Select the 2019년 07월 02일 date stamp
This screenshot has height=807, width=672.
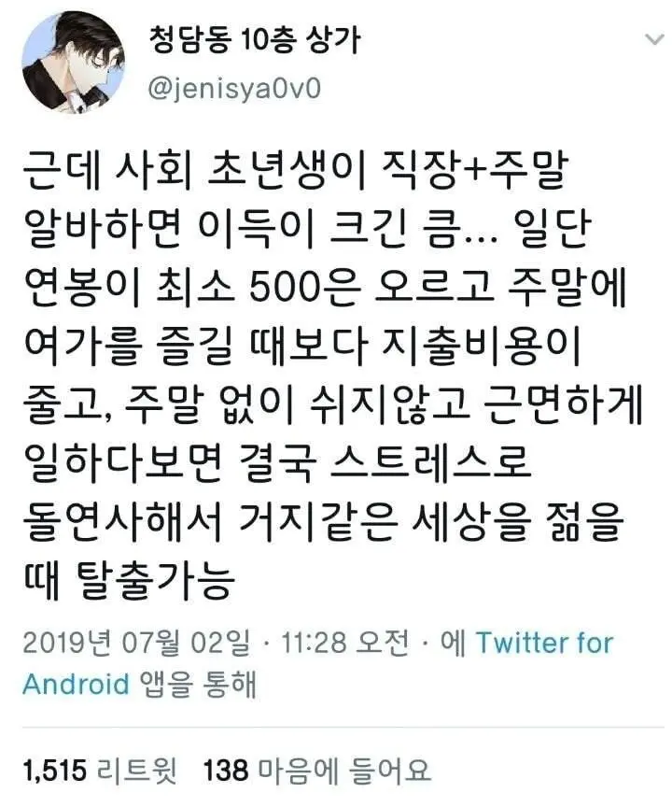136,643
